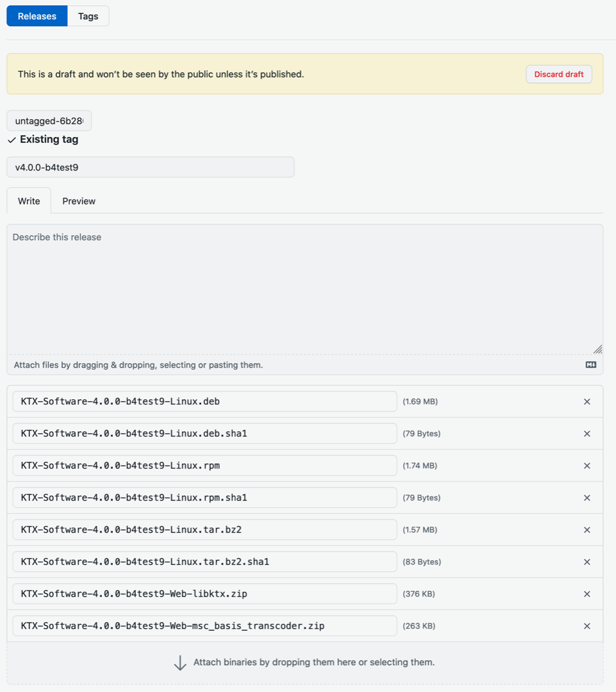Viewport: 616px width, 692px height.
Task: Remove the Linux.rpm attachment
Action: click(587, 465)
